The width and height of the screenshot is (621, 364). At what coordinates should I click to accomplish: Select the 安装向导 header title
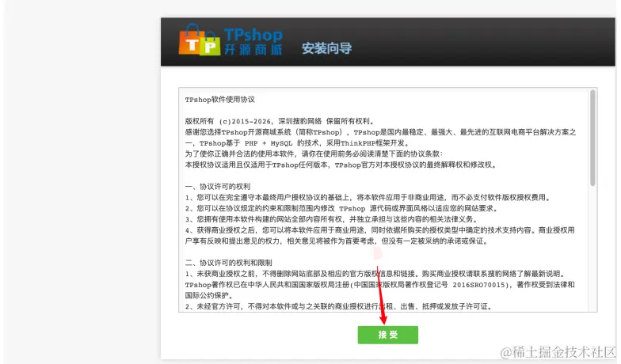[326, 48]
